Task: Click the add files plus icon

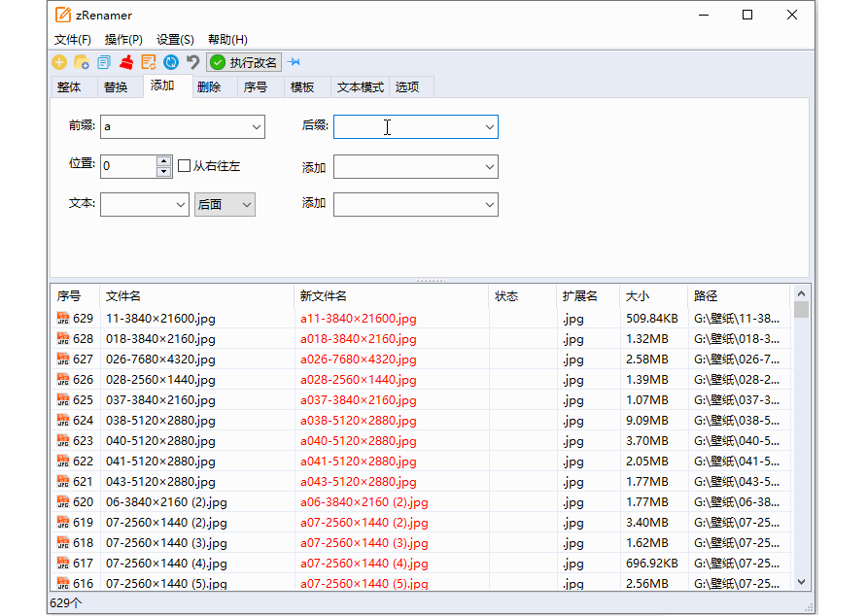Action: pos(57,61)
